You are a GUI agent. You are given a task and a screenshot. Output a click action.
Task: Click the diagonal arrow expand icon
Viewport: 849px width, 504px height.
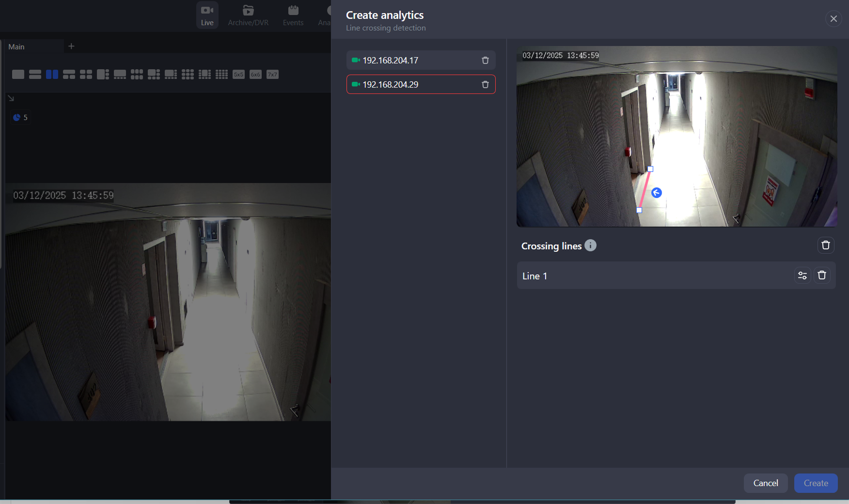point(11,98)
